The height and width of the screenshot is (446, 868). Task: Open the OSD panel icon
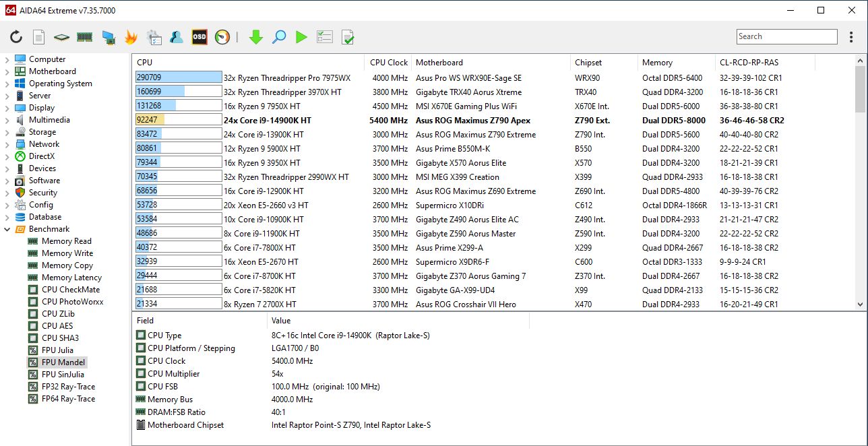pos(199,37)
